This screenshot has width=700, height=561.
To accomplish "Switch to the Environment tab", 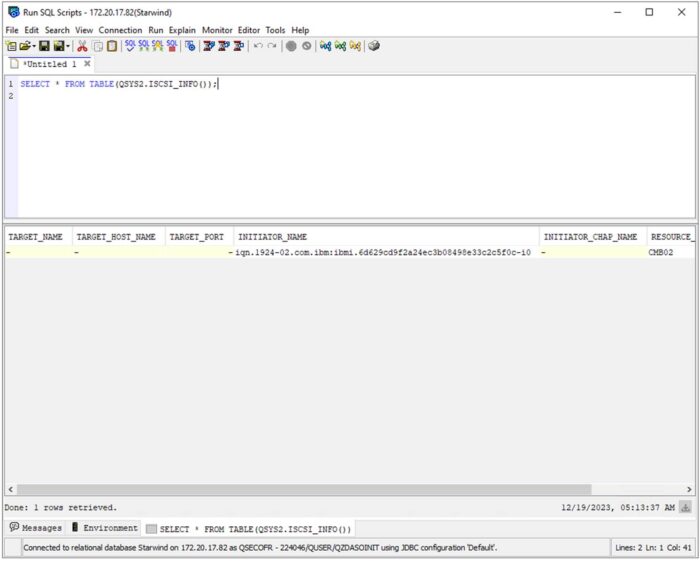I will click(105, 528).
